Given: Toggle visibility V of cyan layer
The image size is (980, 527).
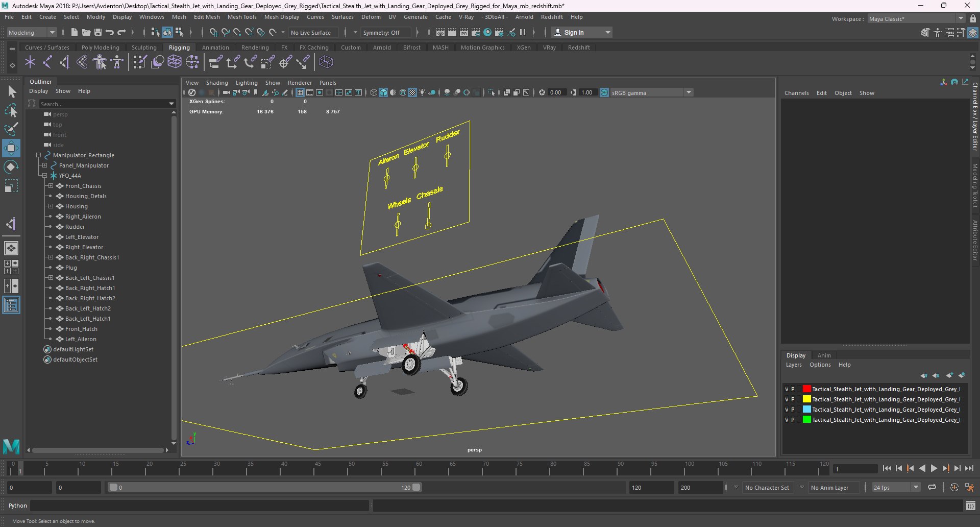Looking at the screenshot, I should [x=787, y=410].
